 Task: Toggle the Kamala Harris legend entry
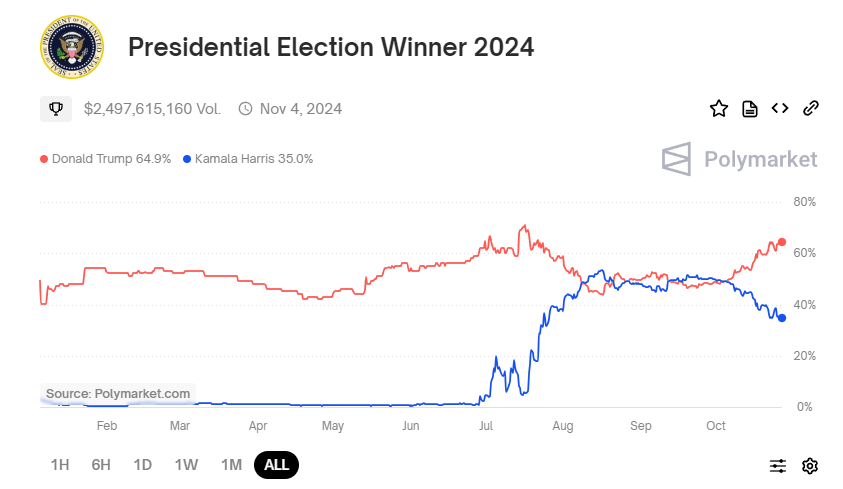pos(249,158)
